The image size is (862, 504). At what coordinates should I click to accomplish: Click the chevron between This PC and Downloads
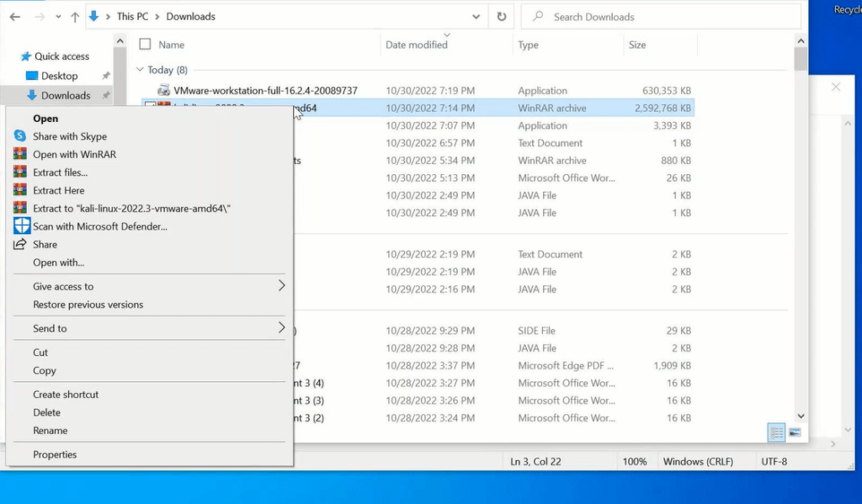click(x=157, y=17)
